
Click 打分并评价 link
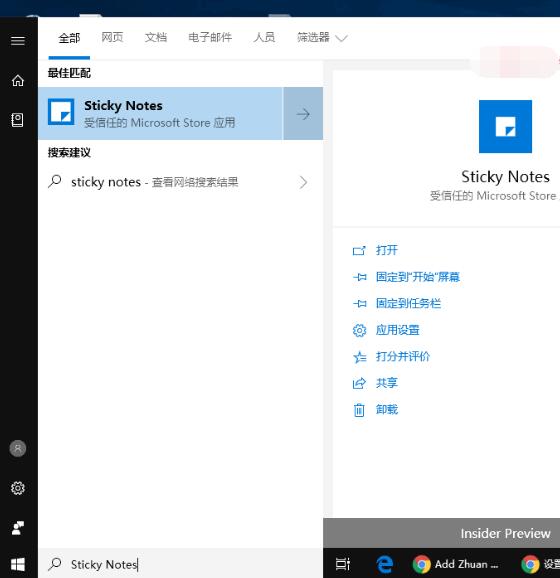click(403, 356)
